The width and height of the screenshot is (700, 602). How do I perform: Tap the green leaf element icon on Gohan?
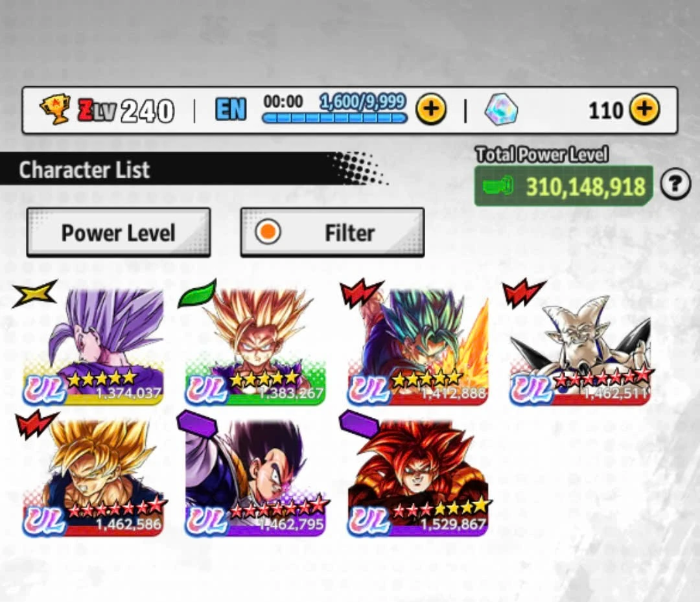pyautogui.click(x=197, y=293)
